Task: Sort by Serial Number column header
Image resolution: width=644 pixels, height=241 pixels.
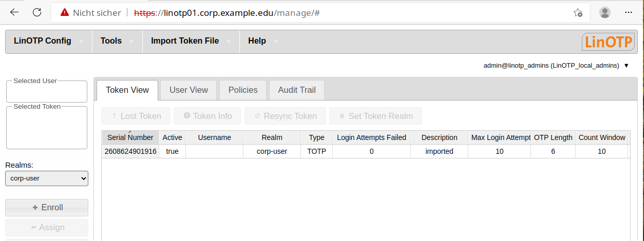Action: tap(130, 137)
